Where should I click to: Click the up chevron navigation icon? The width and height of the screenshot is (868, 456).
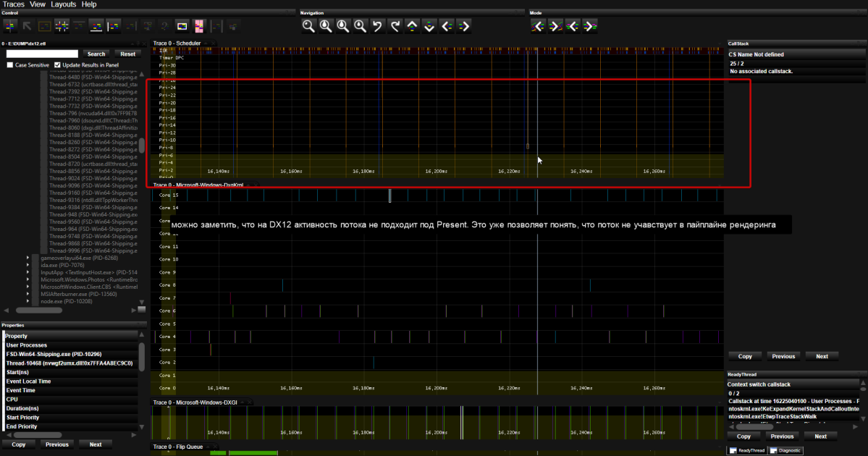pyautogui.click(x=412, y=26)
